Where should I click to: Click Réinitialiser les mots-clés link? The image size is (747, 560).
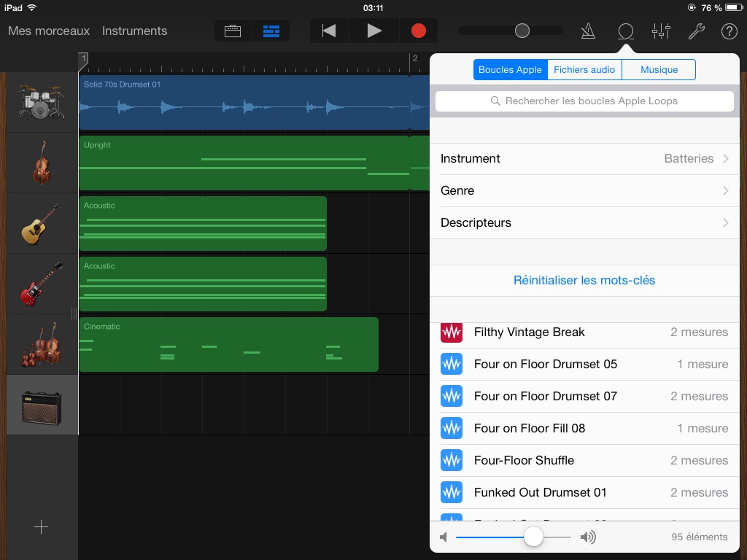(584, 281)
